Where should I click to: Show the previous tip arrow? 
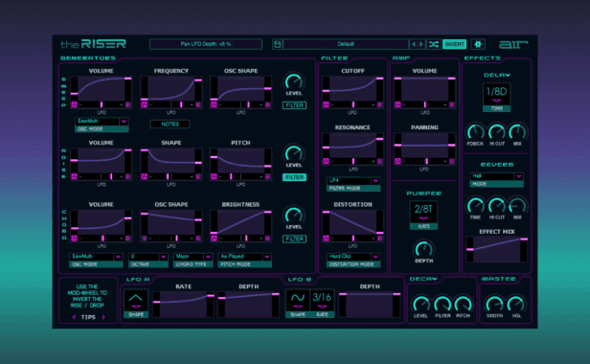tap(74, 317)
